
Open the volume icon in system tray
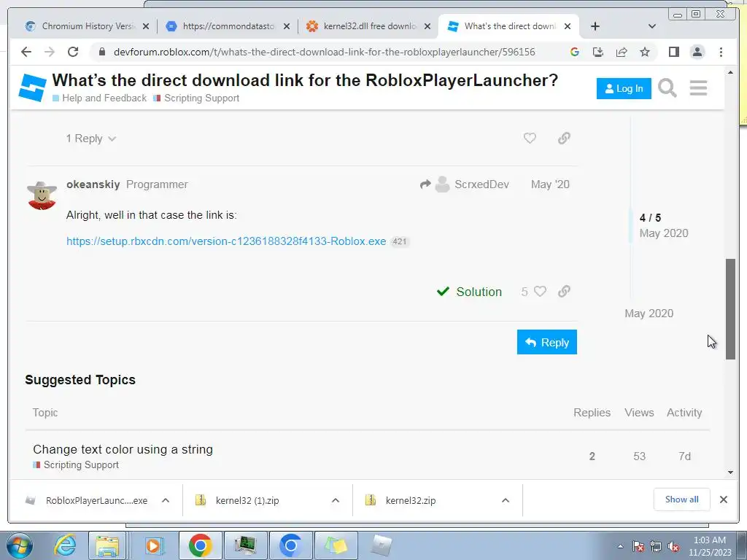tap(673, 546)
